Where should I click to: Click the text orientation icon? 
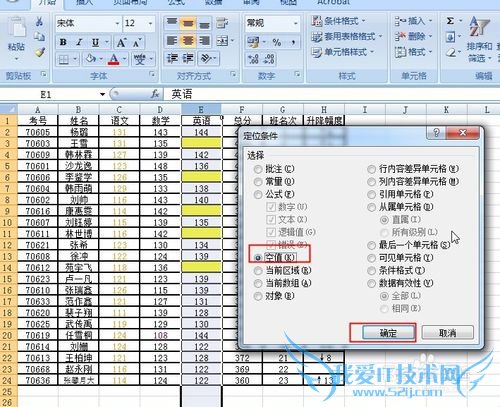tap(206, 59)
